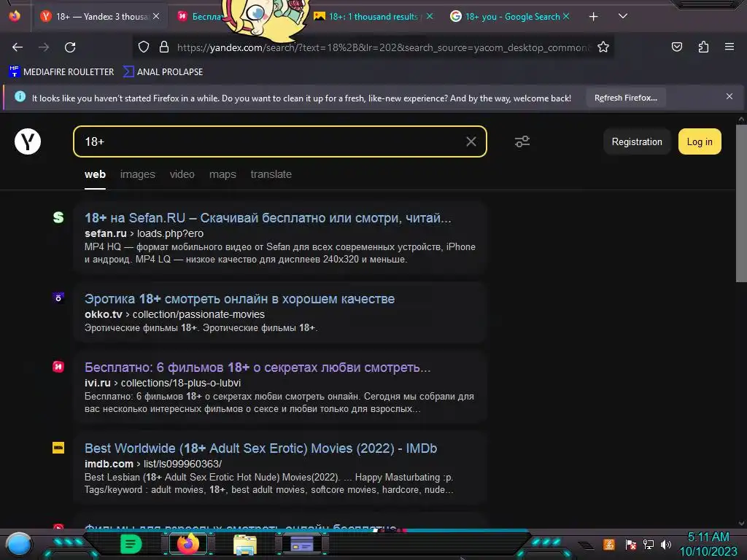Switch to the 18+ you Google Search tab
The width and height of the screenshot is (747, 560).
(x=510, y=17)
